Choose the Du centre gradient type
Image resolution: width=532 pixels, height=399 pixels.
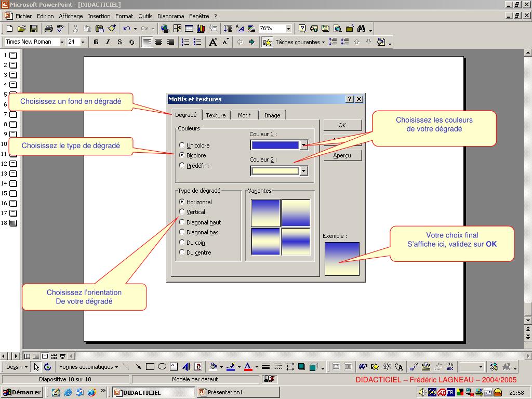point(182,252)
